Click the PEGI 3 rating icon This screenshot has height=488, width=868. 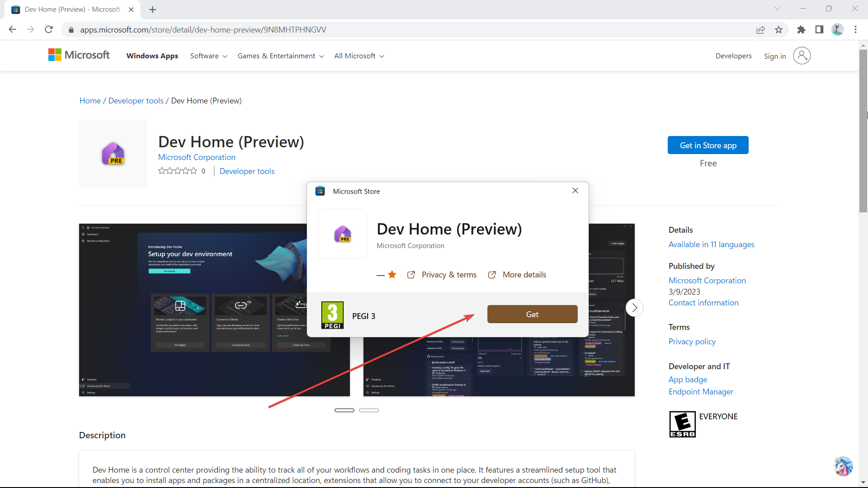pos(332,315)
